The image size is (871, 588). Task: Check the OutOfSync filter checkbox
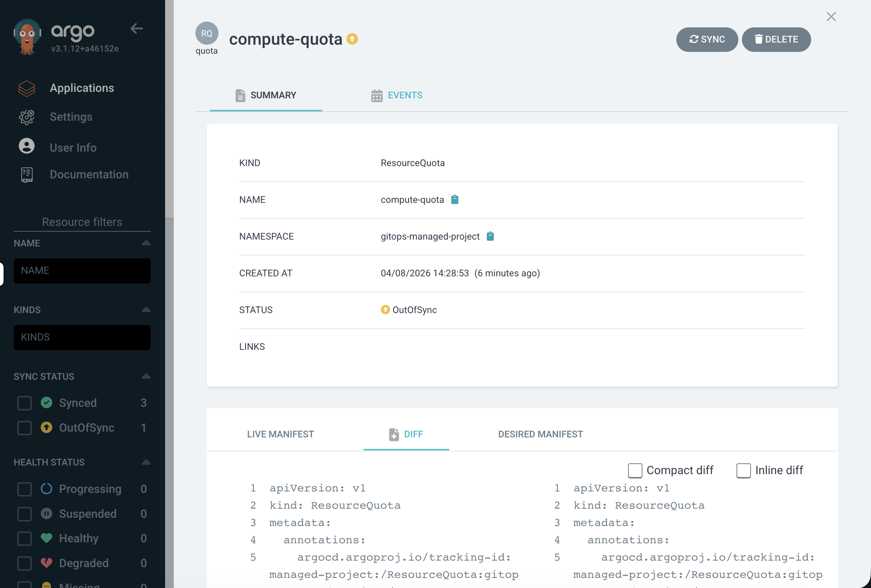coord(25,428)
